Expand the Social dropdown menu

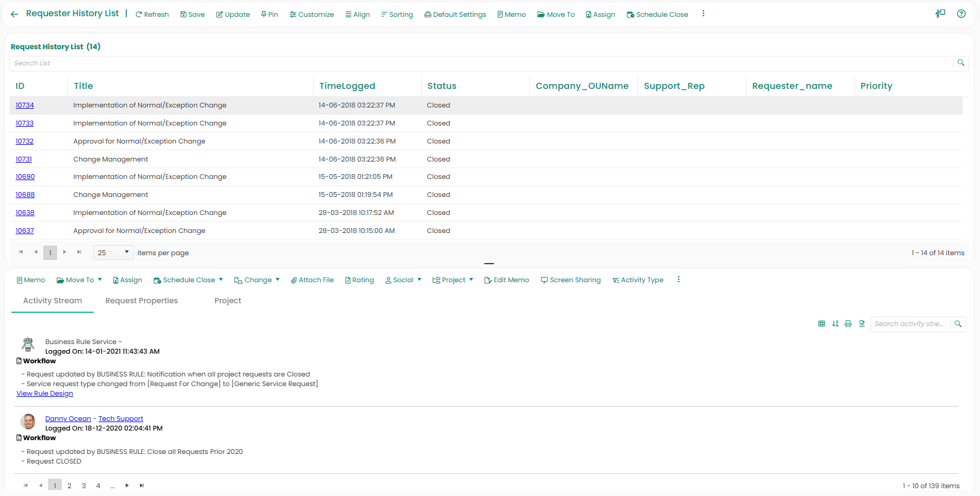(x=419, y=280)
